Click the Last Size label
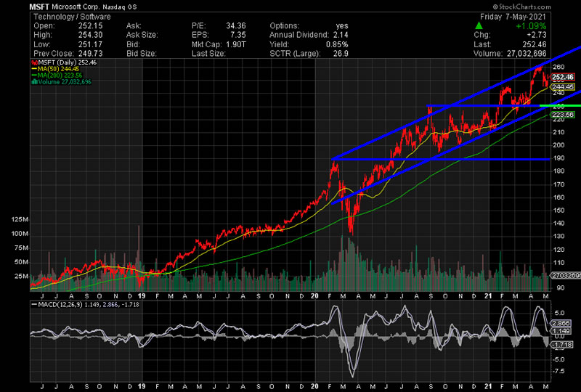581x392 pixels. [x=208, y=54]
